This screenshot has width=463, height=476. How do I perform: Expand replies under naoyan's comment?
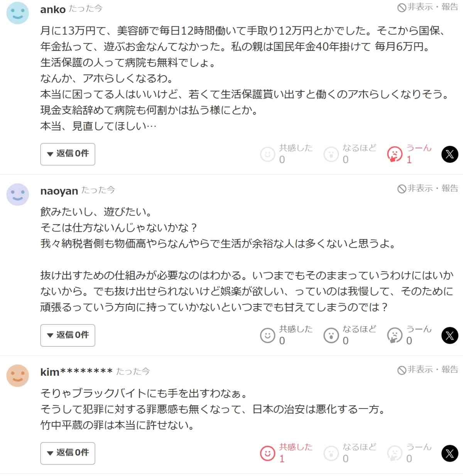pos(68,335)
